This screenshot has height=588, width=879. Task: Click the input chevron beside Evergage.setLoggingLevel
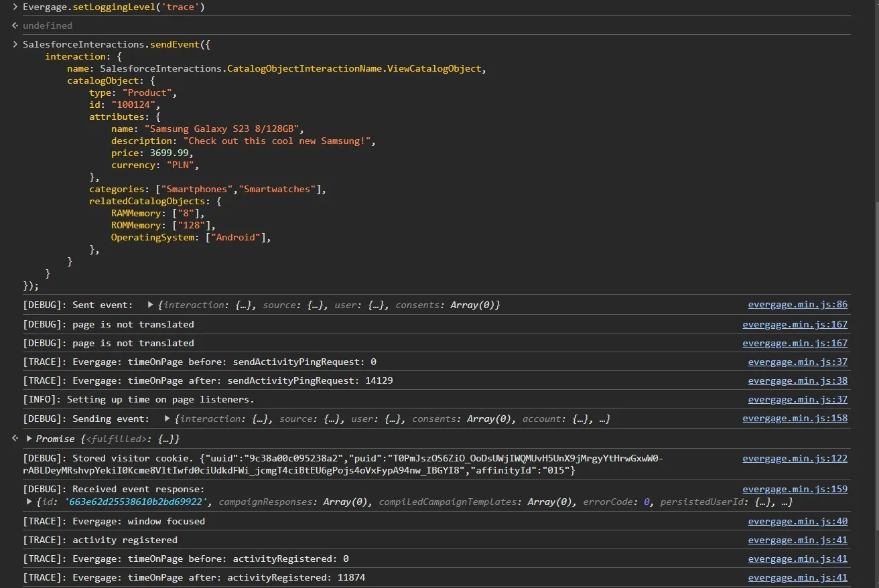pos(15,7)
